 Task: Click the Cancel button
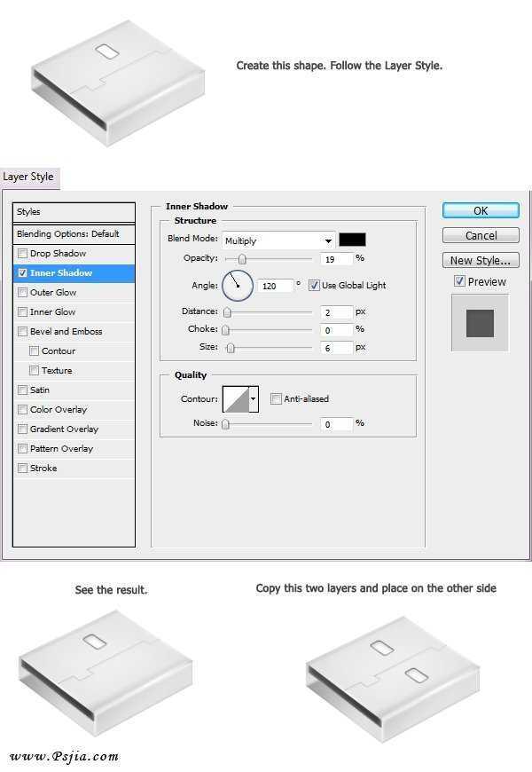click(x=481, y=236)
